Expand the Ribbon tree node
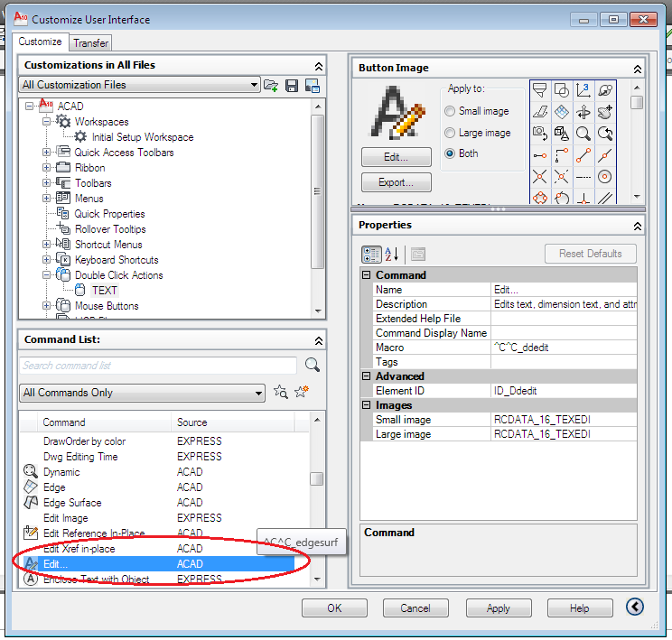 coord(46,168)
